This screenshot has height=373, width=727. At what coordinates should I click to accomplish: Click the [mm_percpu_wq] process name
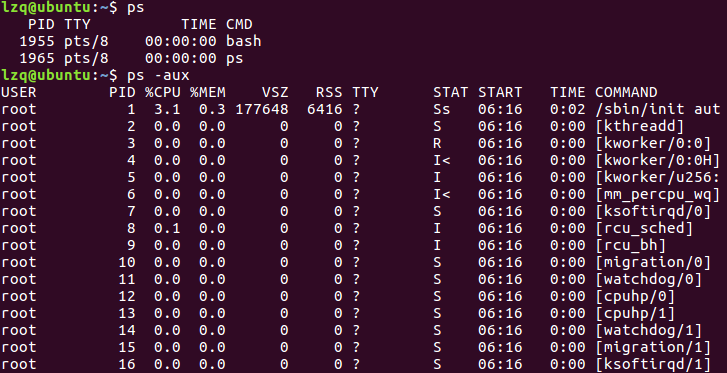(x=657, y=194)
